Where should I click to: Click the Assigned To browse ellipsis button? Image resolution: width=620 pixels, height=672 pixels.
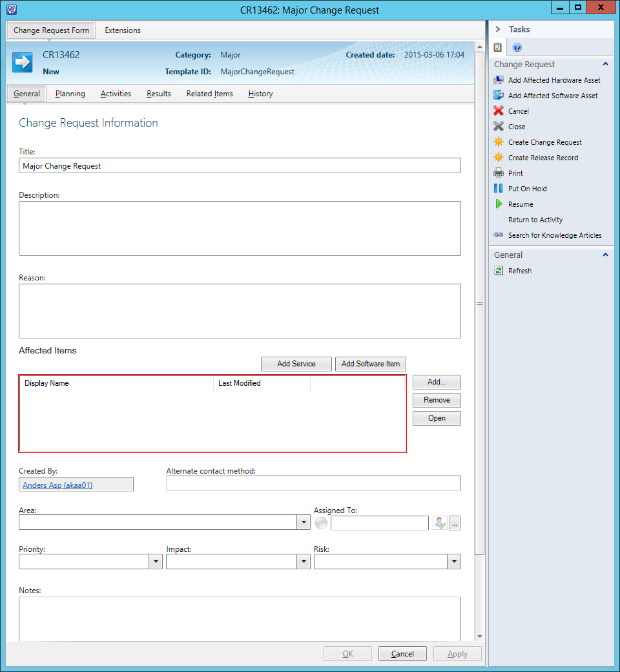coord(455,523)
